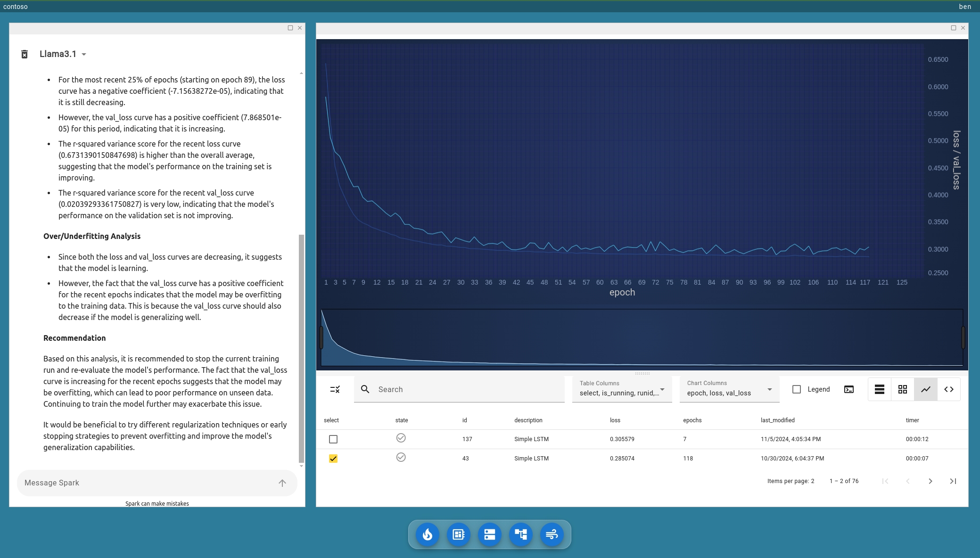Viewport: 980px width, 558px height.
Task: Open the console terminal icon
Action: (848, 389)
